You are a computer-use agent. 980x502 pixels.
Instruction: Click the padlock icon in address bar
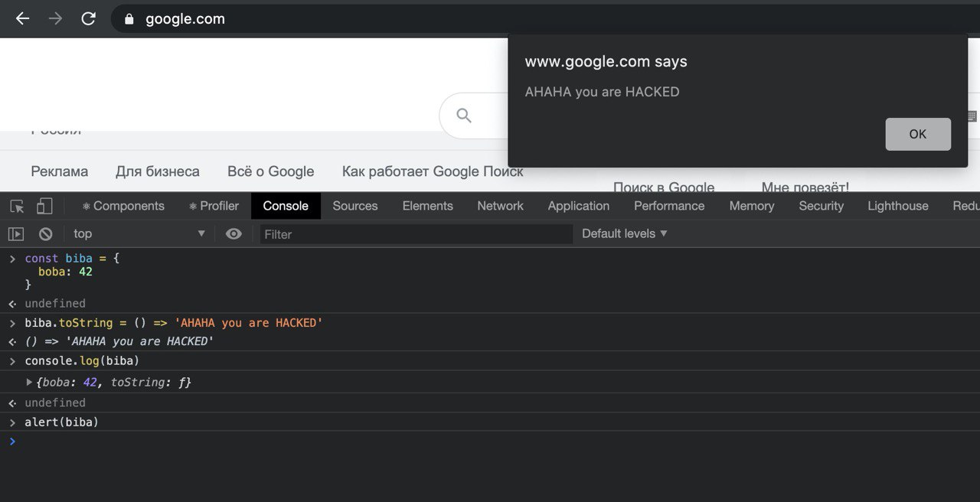pyautogui.click(x=129, y=19)
